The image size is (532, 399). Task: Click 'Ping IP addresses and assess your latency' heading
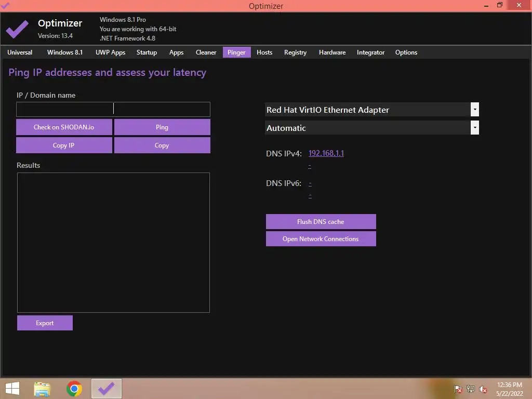click(x=107, y=73)
